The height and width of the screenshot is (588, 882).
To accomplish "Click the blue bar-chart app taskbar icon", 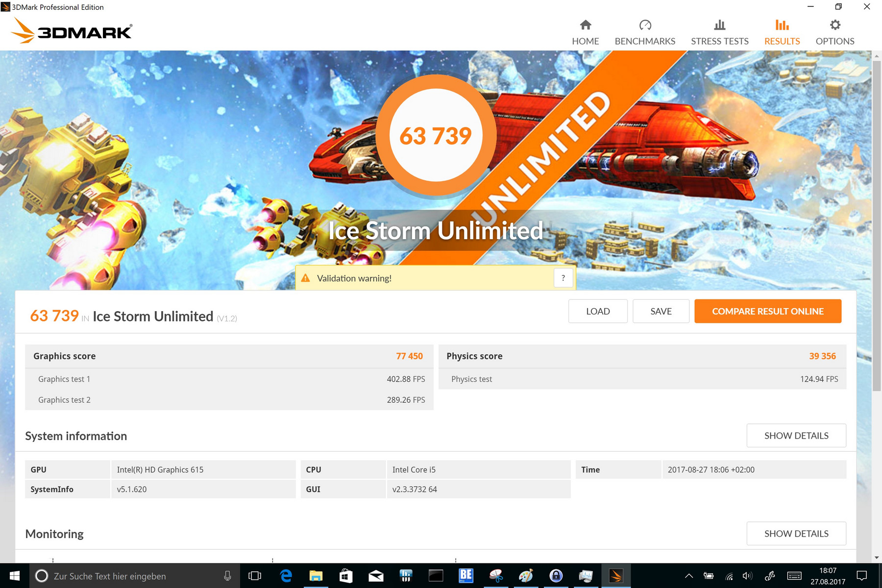I will pos(406,576).
